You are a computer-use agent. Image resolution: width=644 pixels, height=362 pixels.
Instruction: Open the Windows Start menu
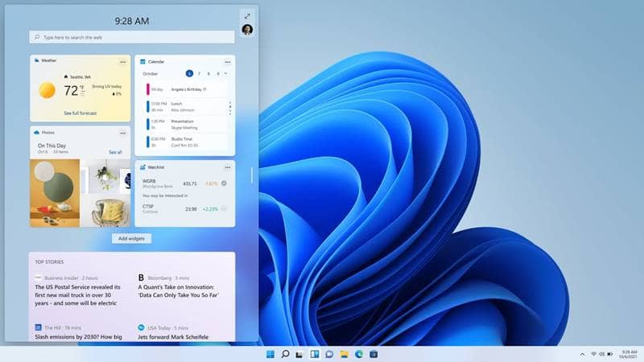(x=270, y=354)
